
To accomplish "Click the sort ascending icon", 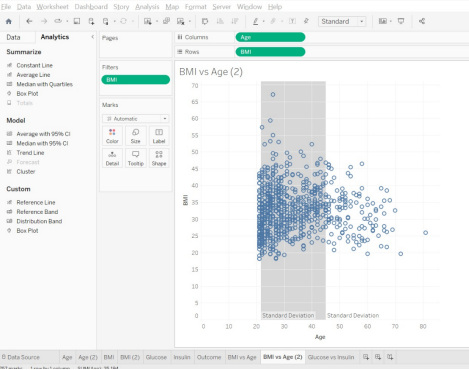I will 220,21.
